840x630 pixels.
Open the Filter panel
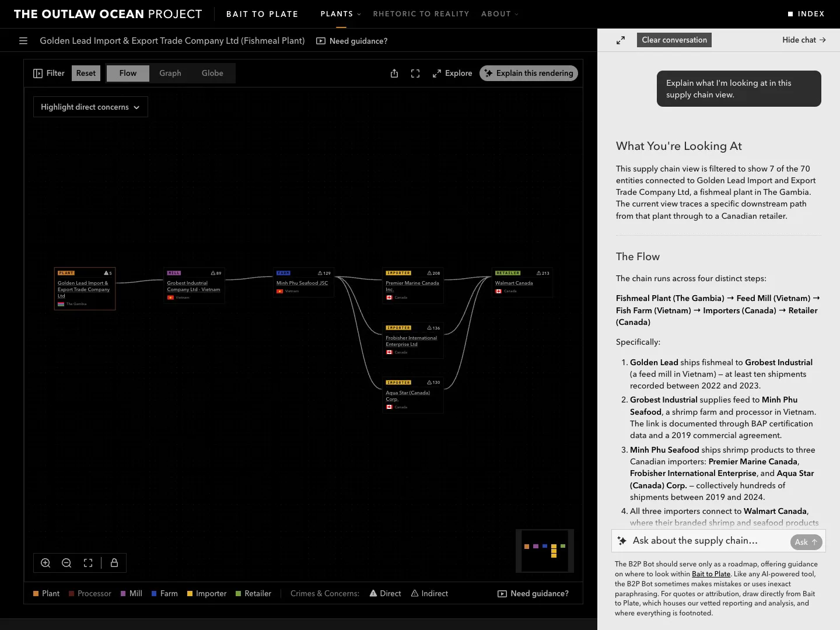coord(49,73)
